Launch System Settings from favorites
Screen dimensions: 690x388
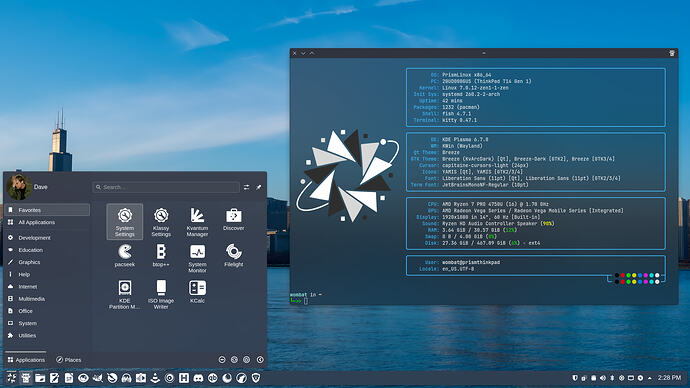(x=125, y=222)
